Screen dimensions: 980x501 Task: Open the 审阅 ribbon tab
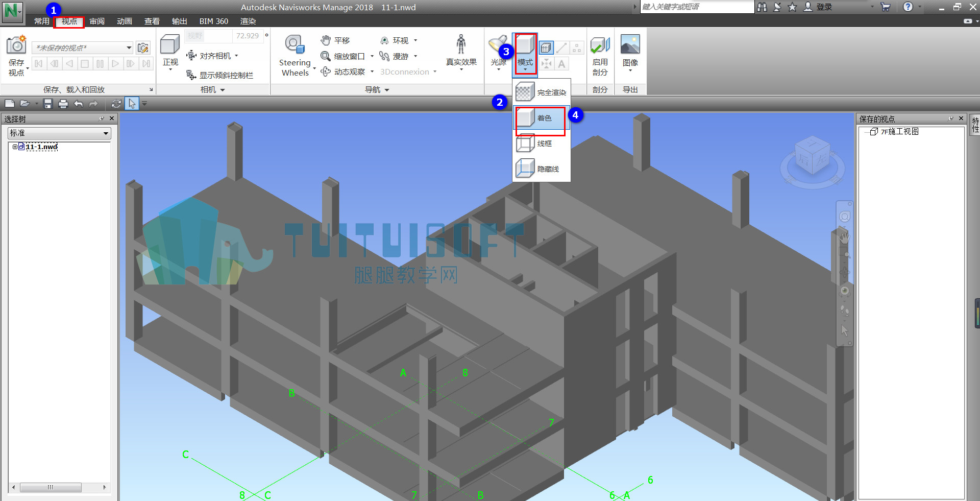coord(97,21)
